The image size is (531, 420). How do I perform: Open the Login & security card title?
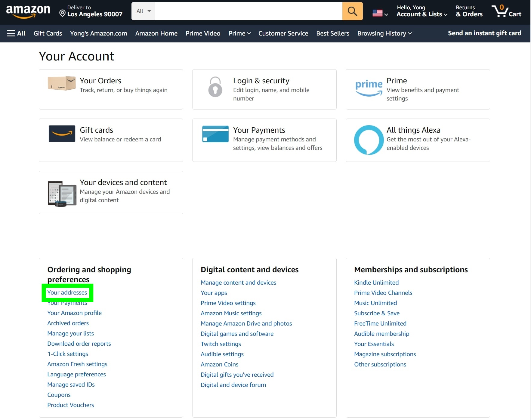tap(261, 81)
